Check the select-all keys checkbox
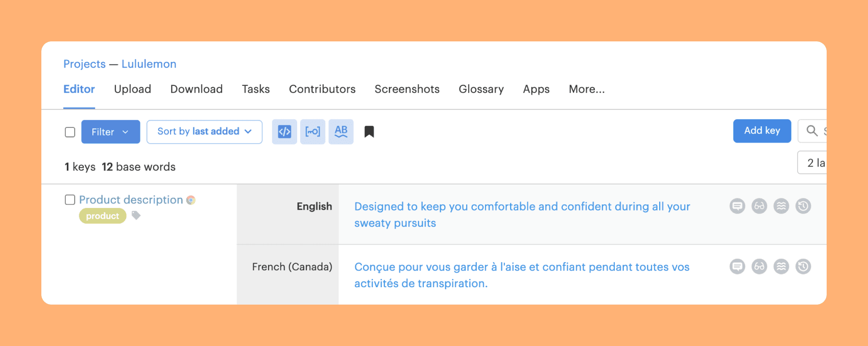The height and width of the screenshot is (346, 868). (70, 132)
